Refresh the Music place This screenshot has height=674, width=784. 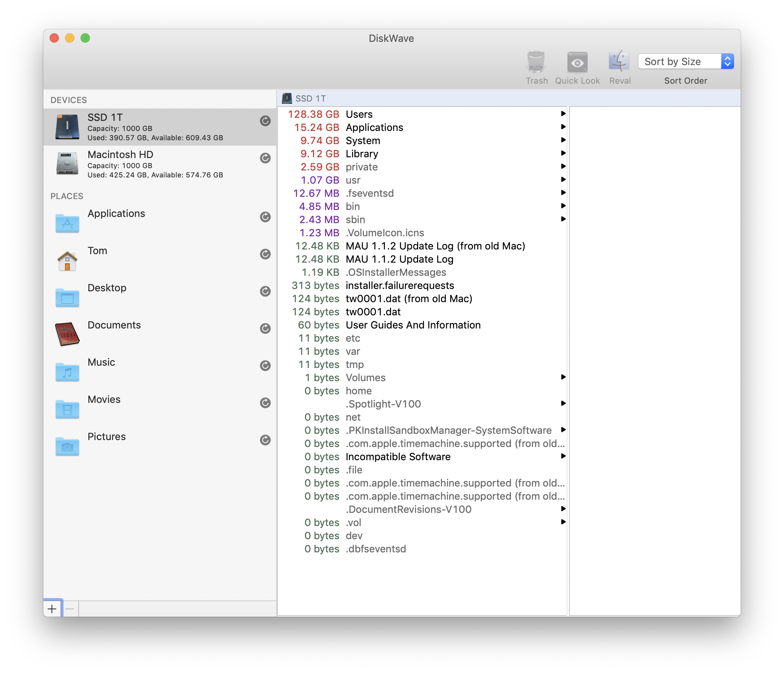265,366
